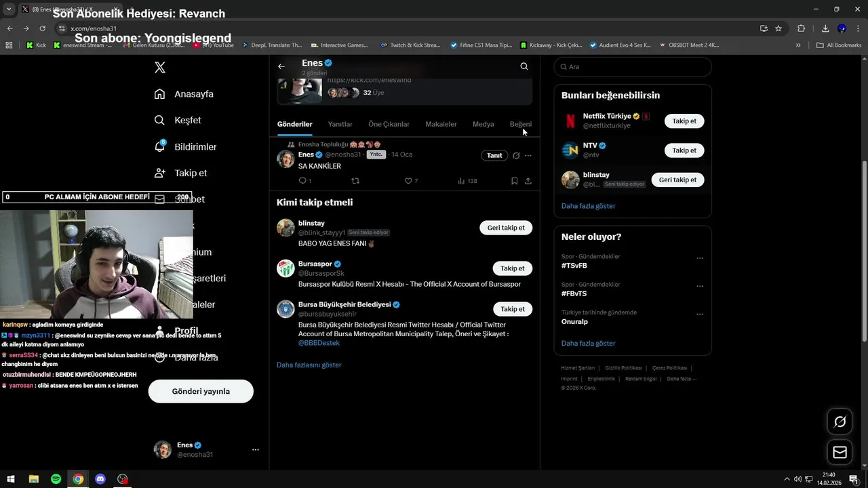868x488 pixels.
Task: Open Discord from the taskbar
Action: tap(100, 479)
